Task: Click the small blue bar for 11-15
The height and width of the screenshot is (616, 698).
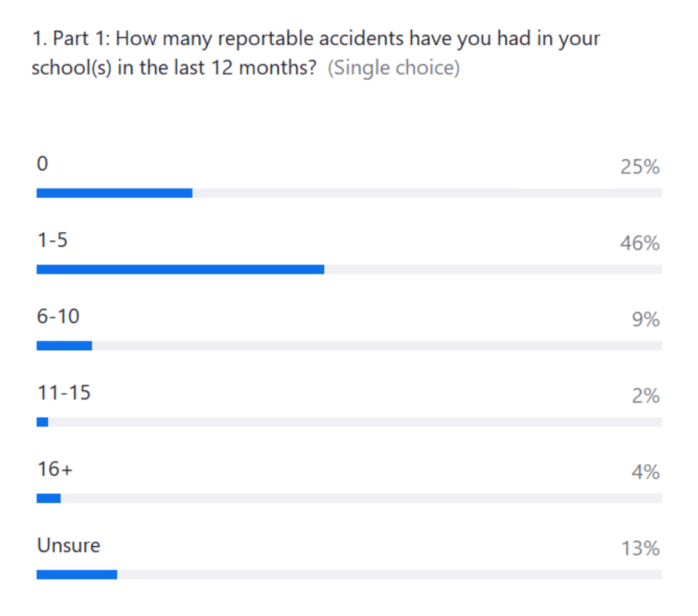Action: (x=42, y=422)
